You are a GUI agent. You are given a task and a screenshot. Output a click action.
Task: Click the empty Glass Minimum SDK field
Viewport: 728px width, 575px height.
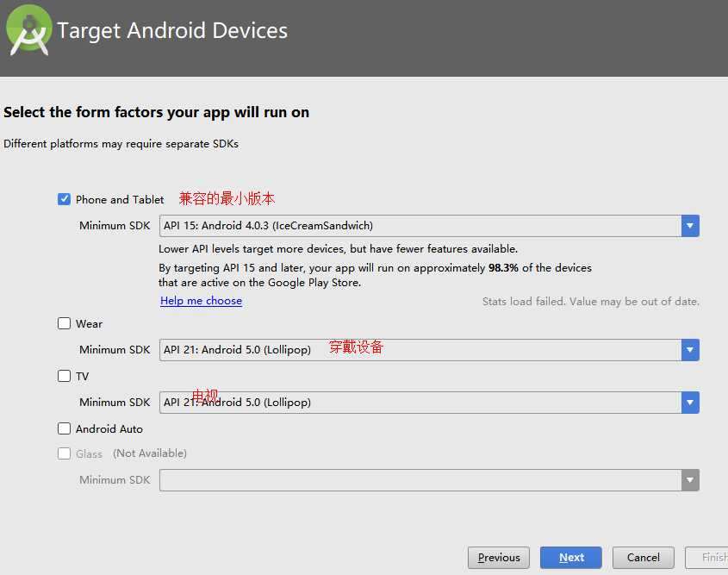[x=429, y=480]
